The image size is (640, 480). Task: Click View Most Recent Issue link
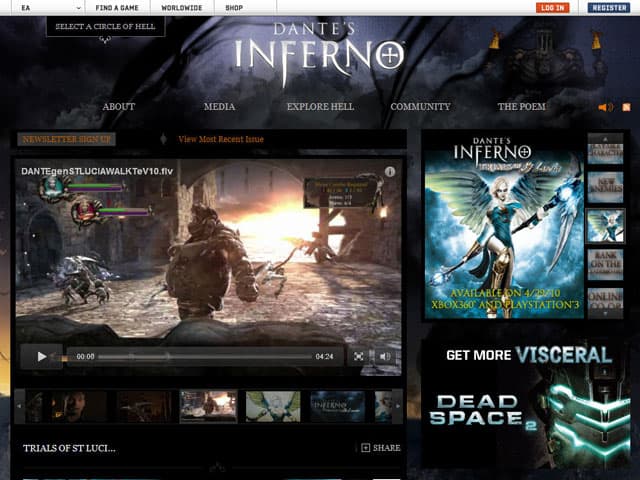click(x=220, y=139)
